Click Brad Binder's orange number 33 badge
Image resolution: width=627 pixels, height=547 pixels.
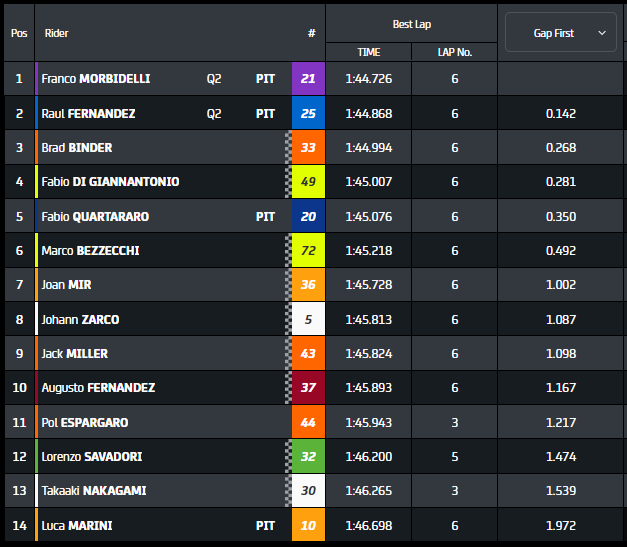(x=308, y=148)
